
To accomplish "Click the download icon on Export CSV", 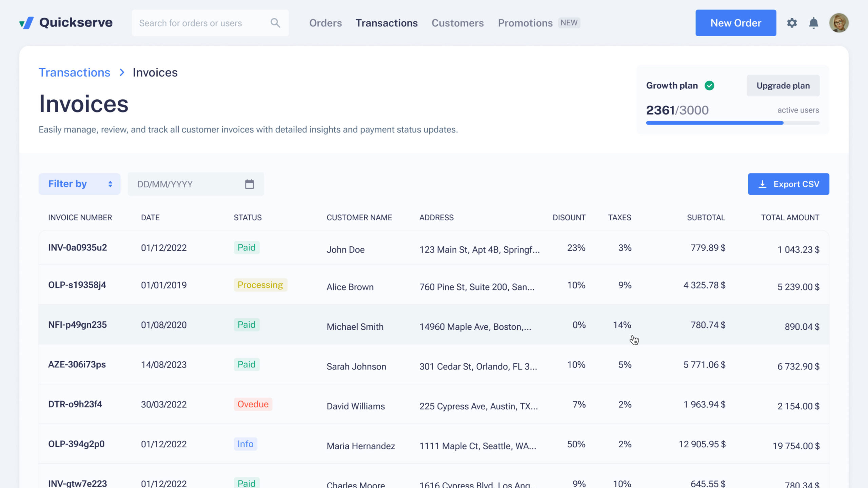I will click(x=762, y=184).
